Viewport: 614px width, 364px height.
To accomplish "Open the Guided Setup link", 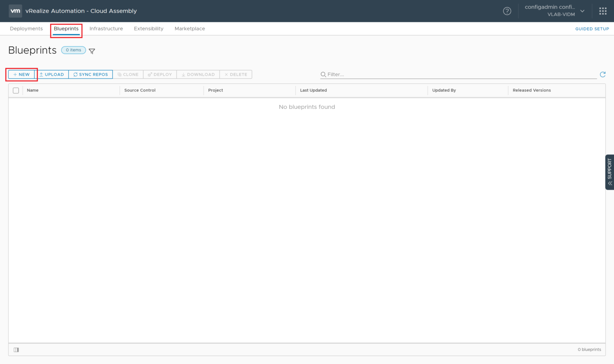I will pos(592,29).
